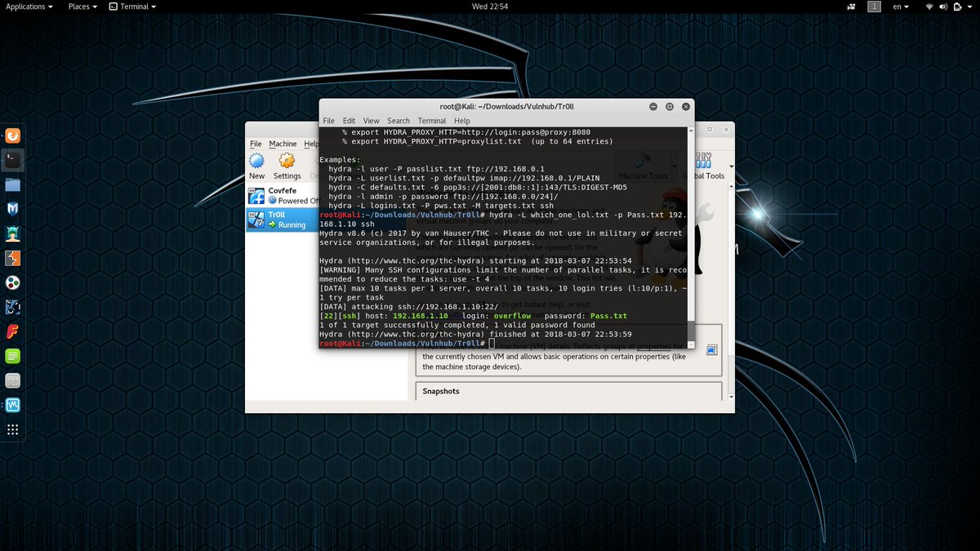Open terminal Search menu
The width and height of the screenshot is (980, 551).
point(399,121)
